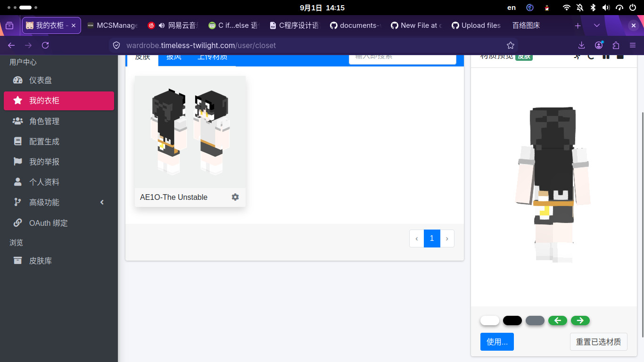Select 我的衣柜 in sidebar

pos(59,100)
